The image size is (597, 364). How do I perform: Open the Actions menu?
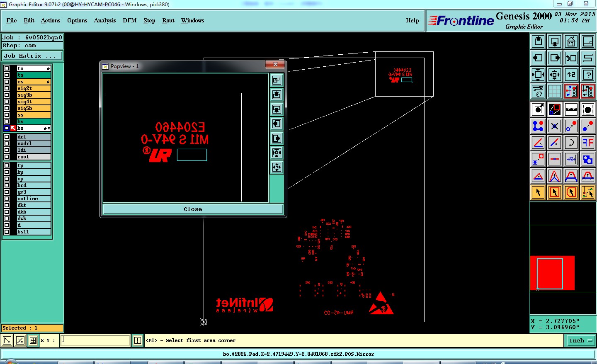pos(51,20)
